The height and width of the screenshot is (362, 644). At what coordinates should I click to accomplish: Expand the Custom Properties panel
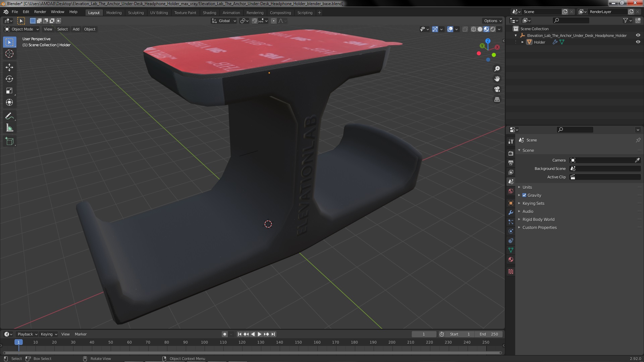click(539, 227)
